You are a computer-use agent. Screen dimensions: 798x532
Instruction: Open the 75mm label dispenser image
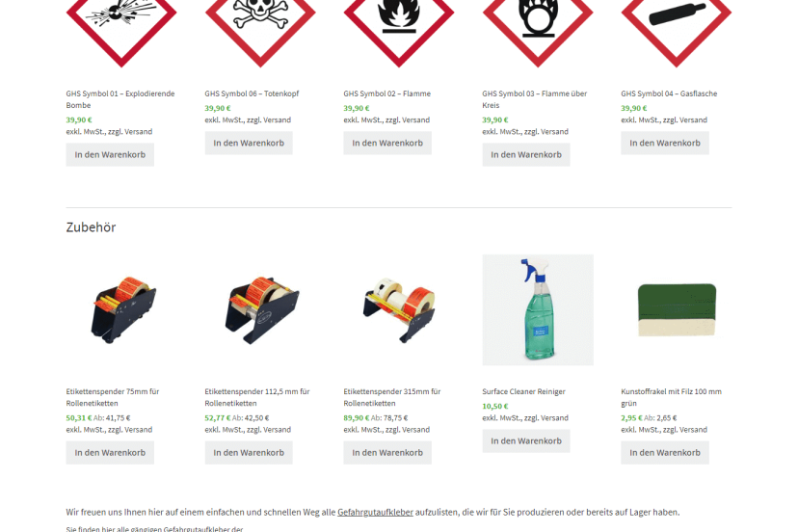[x=121, y=310]
